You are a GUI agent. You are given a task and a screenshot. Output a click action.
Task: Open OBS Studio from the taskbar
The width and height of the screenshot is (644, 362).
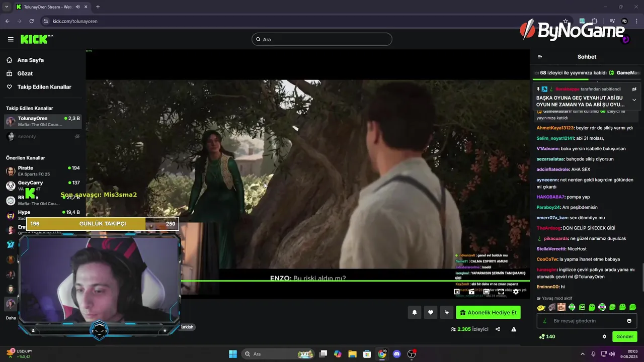pyautogui.click(x=412, y=354)
